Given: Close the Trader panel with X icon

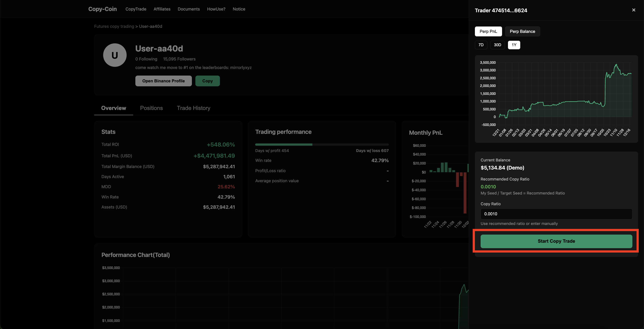Looking at the screenshot, I should (633, 10).
